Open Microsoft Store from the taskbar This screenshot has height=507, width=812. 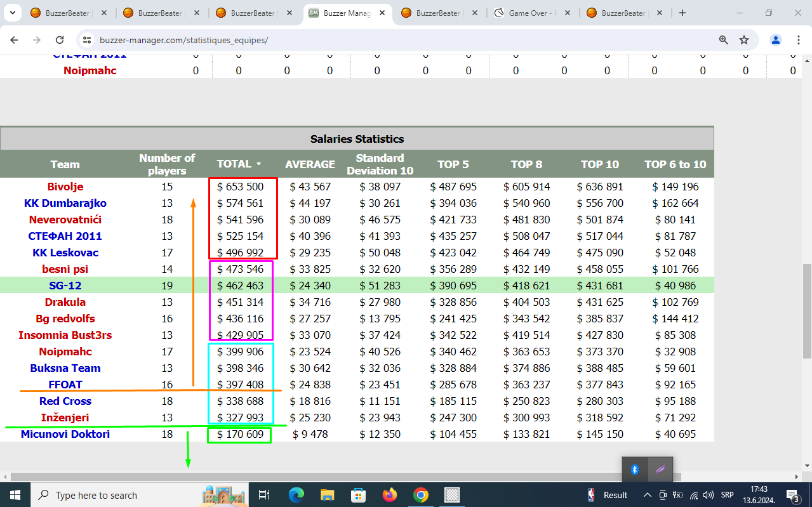[x=358, y=495]
